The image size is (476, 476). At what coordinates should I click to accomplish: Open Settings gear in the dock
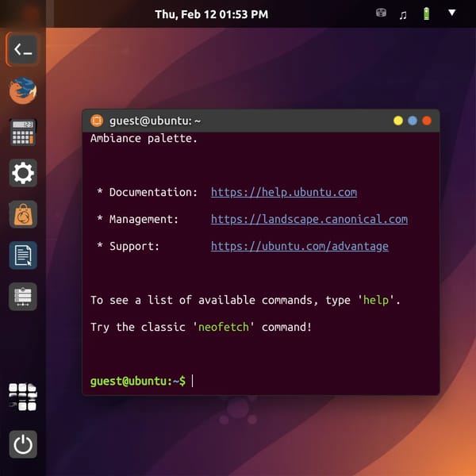coord(23,173)
